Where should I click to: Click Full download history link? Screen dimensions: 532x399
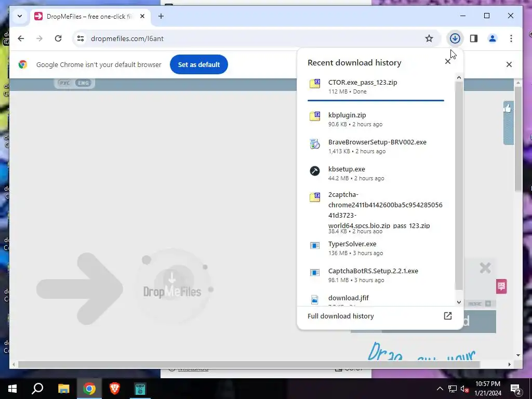point(340,316)
